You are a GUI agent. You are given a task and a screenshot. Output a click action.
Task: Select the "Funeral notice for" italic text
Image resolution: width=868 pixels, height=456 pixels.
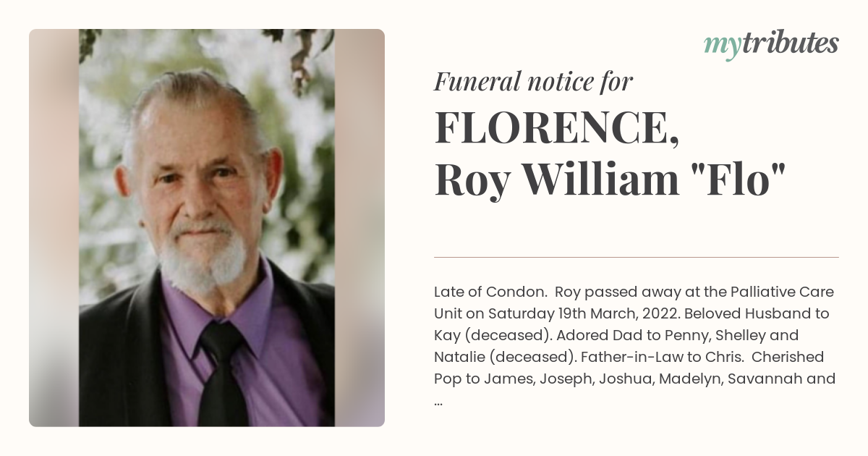tap(533, 82)
